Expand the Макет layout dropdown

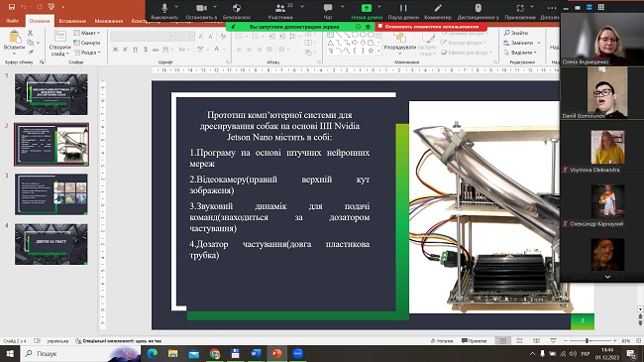pos(87,33)
